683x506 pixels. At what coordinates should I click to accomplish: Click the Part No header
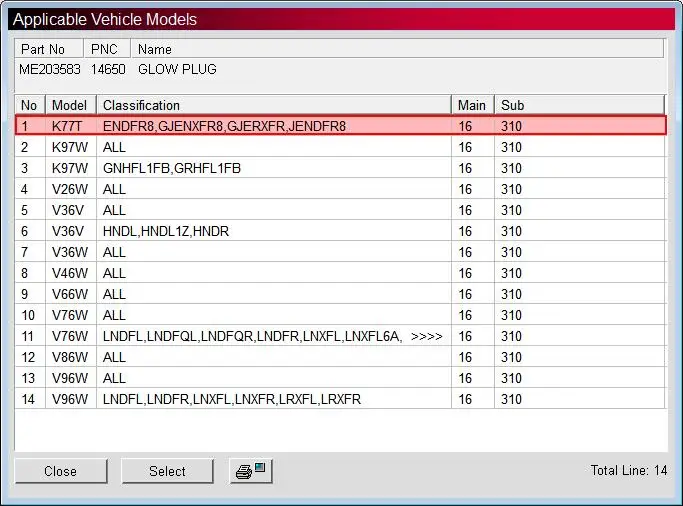point(48,49)
